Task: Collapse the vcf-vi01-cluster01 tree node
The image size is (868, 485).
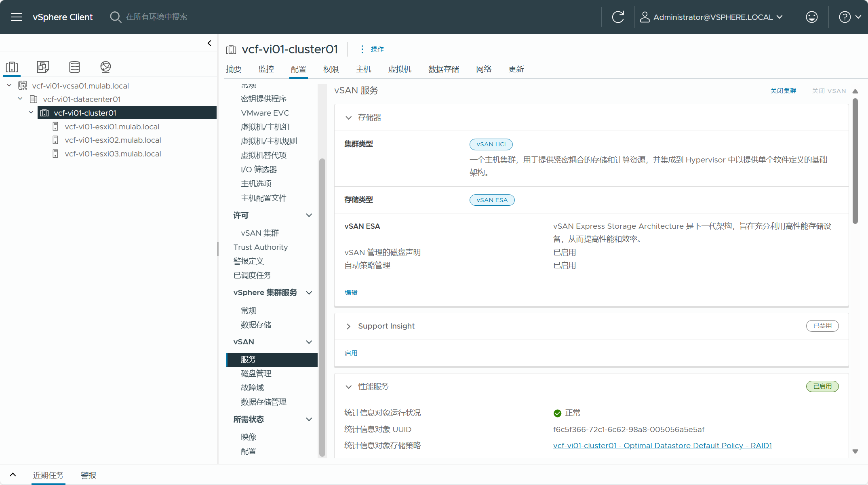Action: point(31,112)
